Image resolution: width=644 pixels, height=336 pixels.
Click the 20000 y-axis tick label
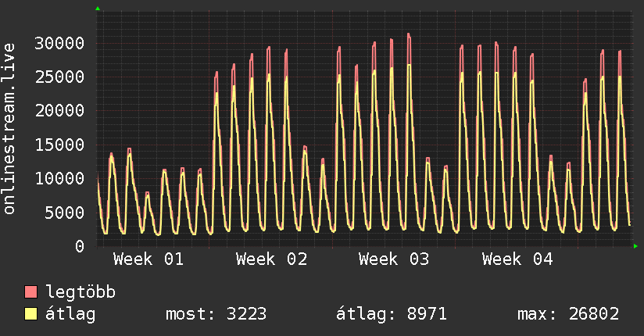click(59, 110)
